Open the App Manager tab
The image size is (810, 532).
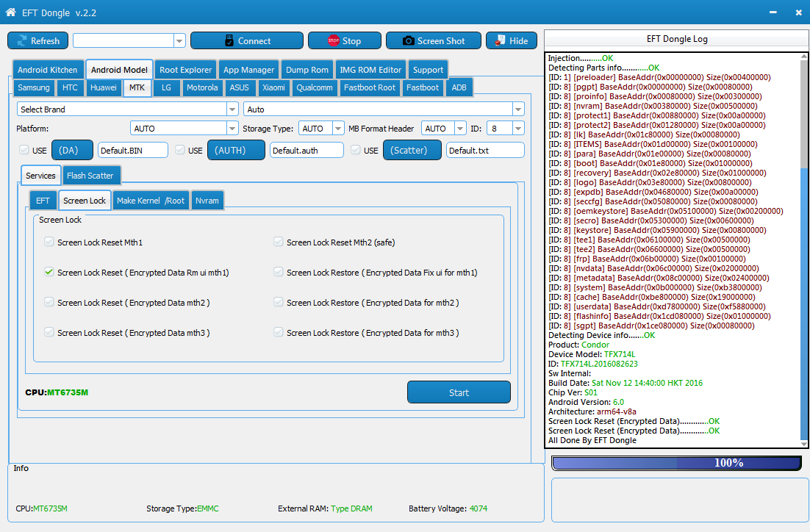[x=248, y=70]
